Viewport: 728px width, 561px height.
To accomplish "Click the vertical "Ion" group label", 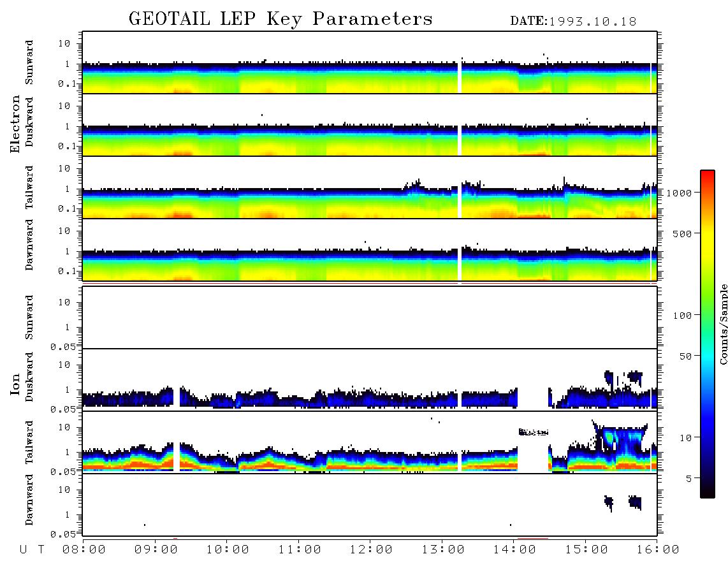I will point(15,384).
